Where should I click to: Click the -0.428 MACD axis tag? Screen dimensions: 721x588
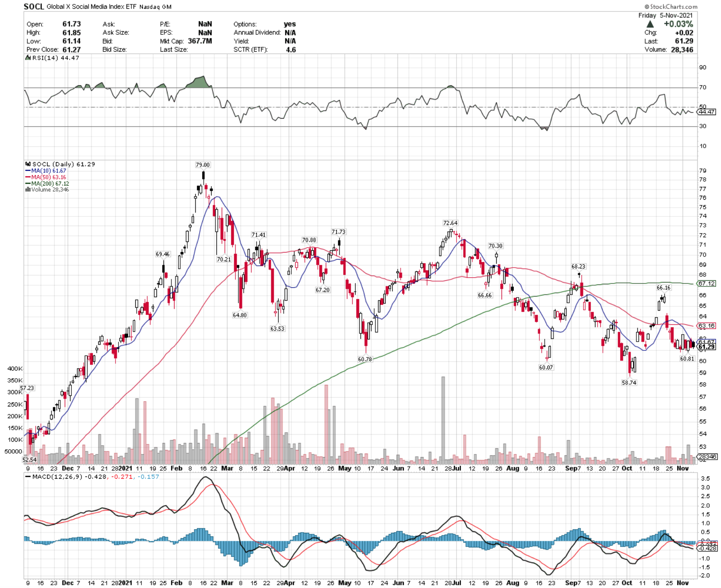pyautogui.click(x=707, y=548)
